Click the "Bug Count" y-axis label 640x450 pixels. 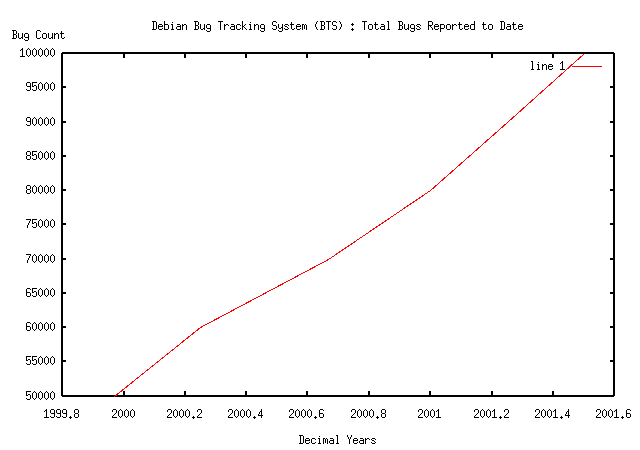point(38,35)
